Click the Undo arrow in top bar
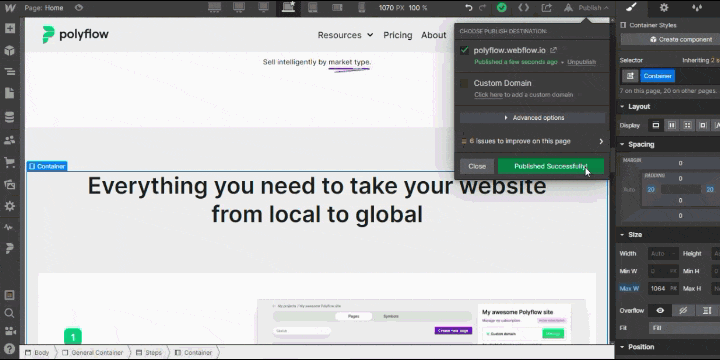This screenshot has width=720, height=360. point(468,8)
